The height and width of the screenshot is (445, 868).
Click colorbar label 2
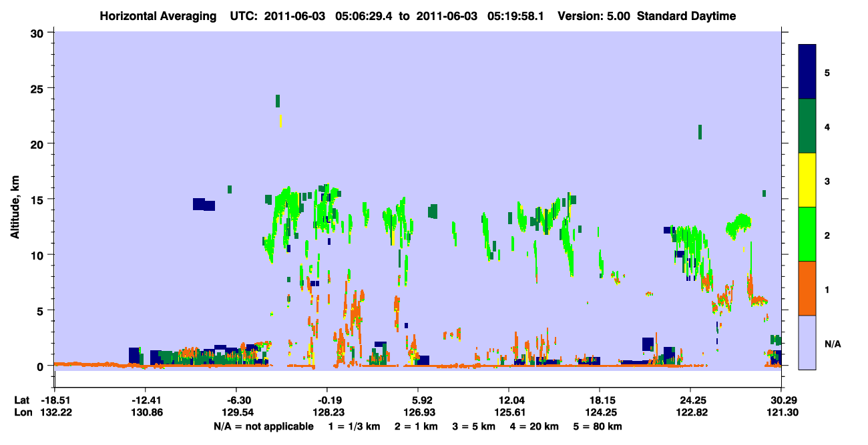(x=827, y=235)
